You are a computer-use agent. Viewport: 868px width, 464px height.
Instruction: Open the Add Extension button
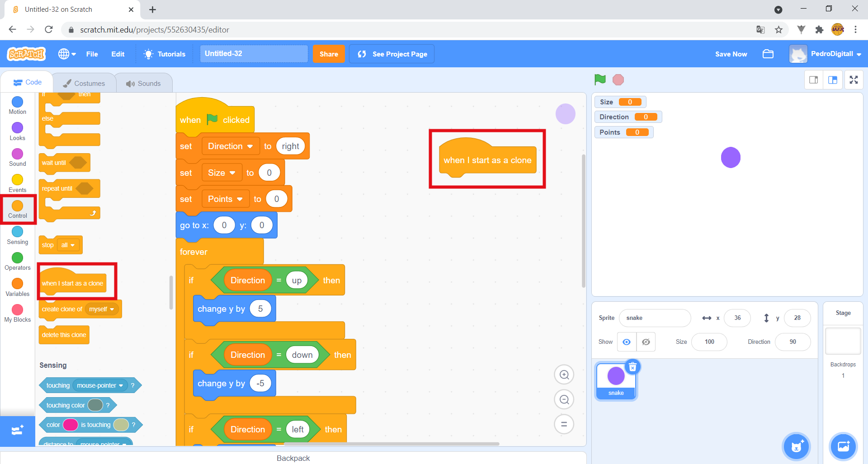coord(17,431)
